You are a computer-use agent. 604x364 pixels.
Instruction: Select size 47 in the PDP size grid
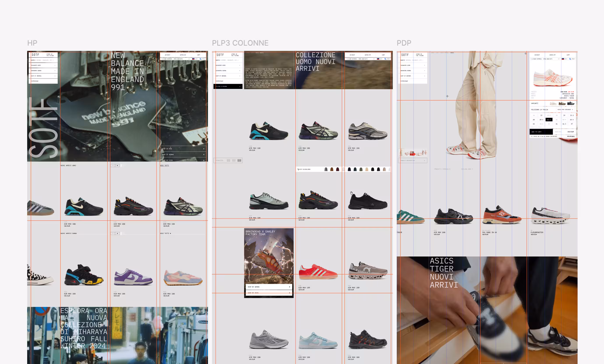point(572,124)
